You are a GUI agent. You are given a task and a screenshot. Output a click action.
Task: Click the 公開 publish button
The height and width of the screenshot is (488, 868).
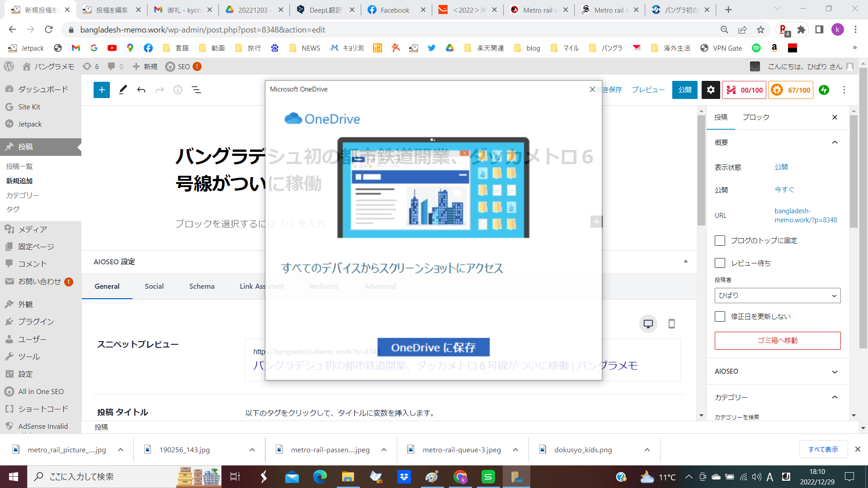tap(685, 90)
